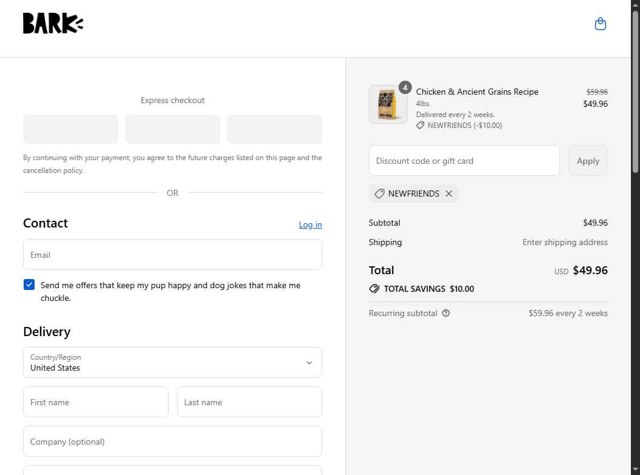640x475 pixels.
Task: Click the '$59.96 every 2 weeks' value
Action: tap(568, 313)
